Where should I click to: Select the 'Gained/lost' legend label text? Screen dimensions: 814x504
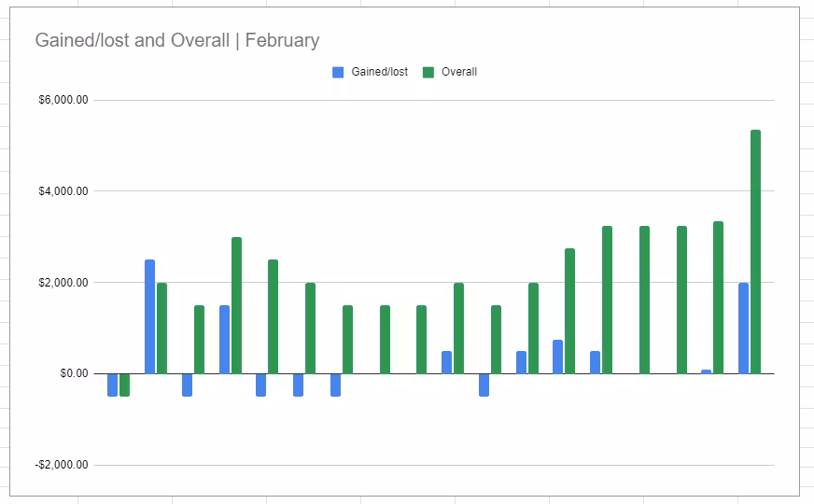click(379, 72)
